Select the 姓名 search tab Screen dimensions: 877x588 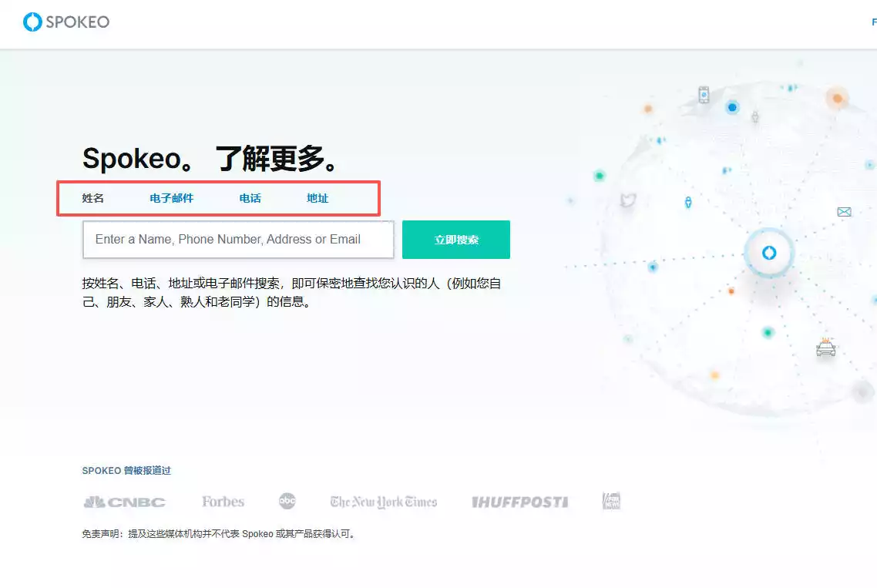click(x=92, y=198)
